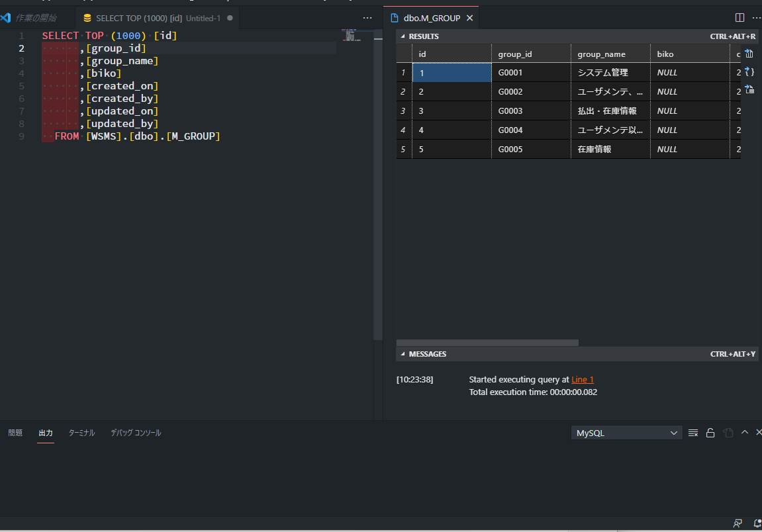Select cell G0003 in results grid
Image resolution: width=762 pixels, height=532 pixels.
[x=531, y=111]
